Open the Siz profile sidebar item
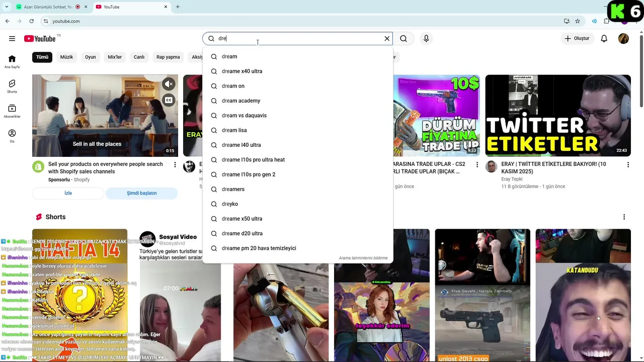The image size is (644, 362). click(12, 136)
